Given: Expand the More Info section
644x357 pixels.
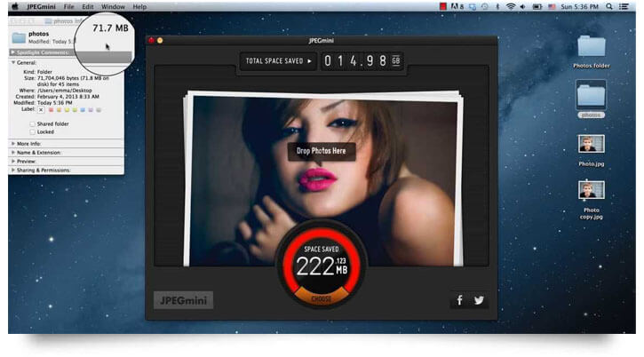Looking at the screenshot, I should point(13,144).
